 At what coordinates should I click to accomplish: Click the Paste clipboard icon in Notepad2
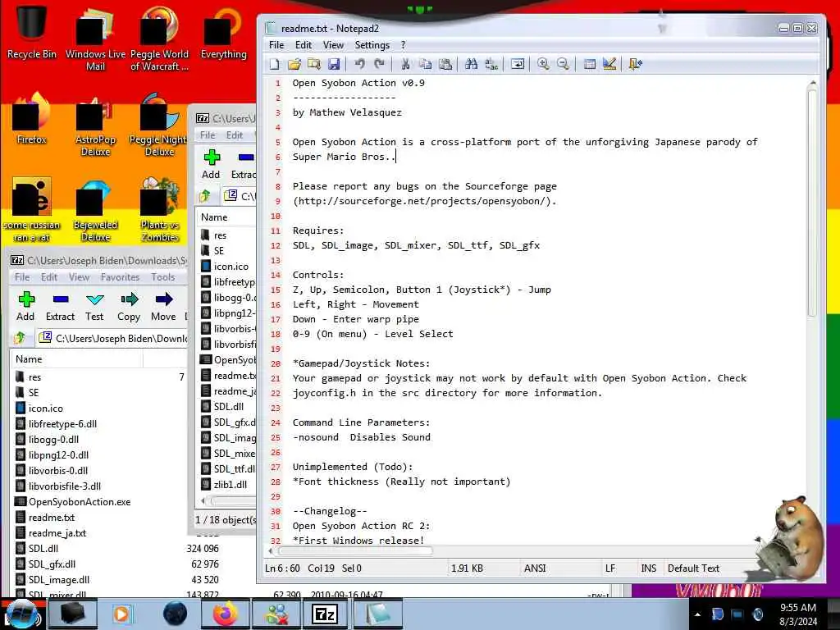445,64
